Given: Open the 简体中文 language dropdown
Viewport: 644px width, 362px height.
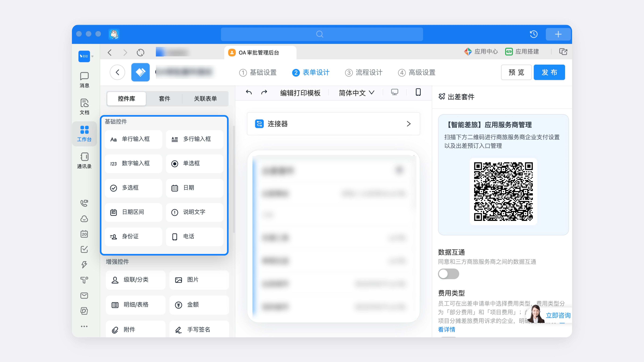Looking at the screenshot, I should (x=356, y=93).
